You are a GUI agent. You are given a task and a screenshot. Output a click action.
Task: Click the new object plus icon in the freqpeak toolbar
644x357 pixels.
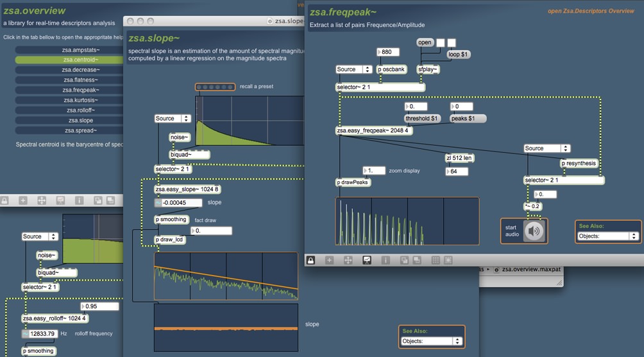tap(330, 260)
